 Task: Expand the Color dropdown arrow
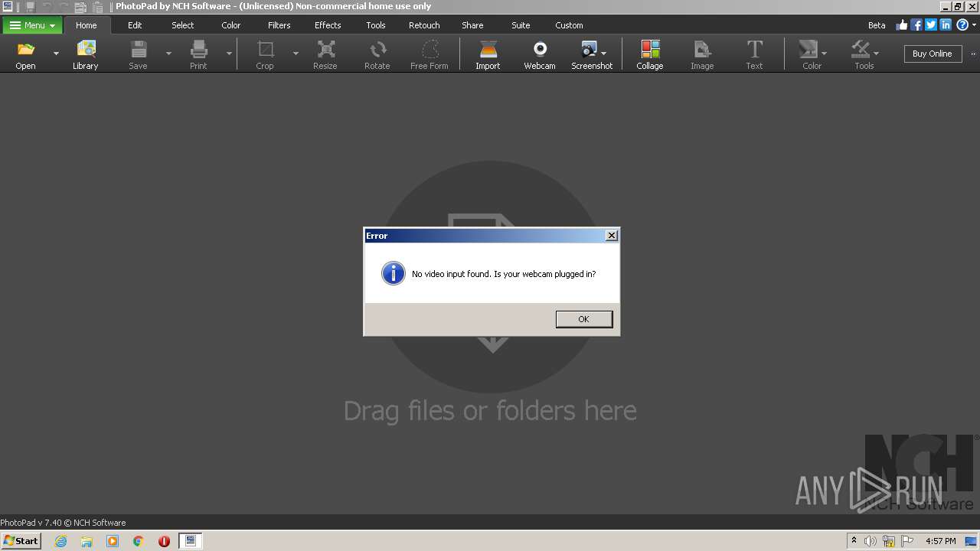[x=824, y=53]
